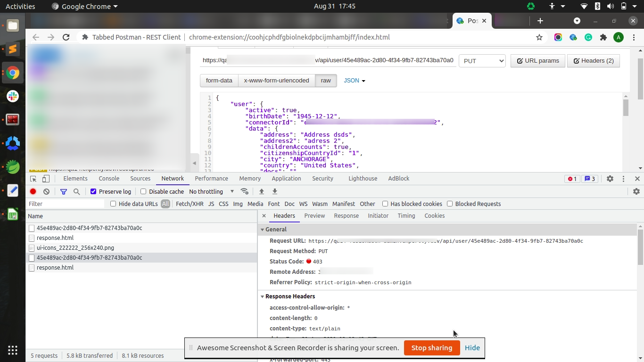The width and height of the screenshot is (644, 362).
Task: Switch to the Console tab
Action: pos(109,179)
